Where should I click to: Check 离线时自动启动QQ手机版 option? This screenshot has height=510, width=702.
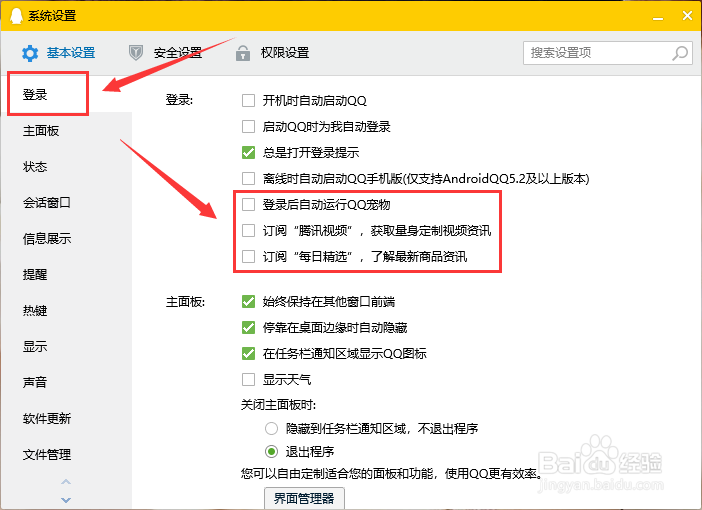click(x=248, y=178)
